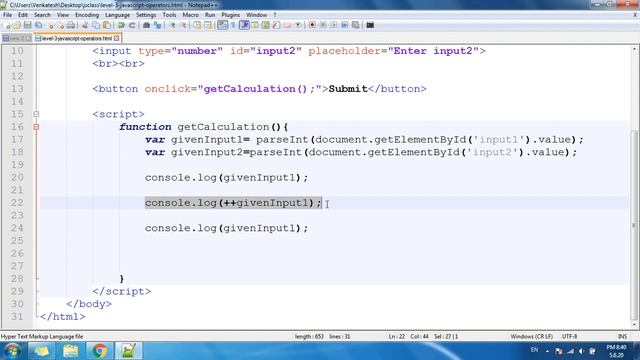
Task: Open the Tools menu
Action: (169, 15)
